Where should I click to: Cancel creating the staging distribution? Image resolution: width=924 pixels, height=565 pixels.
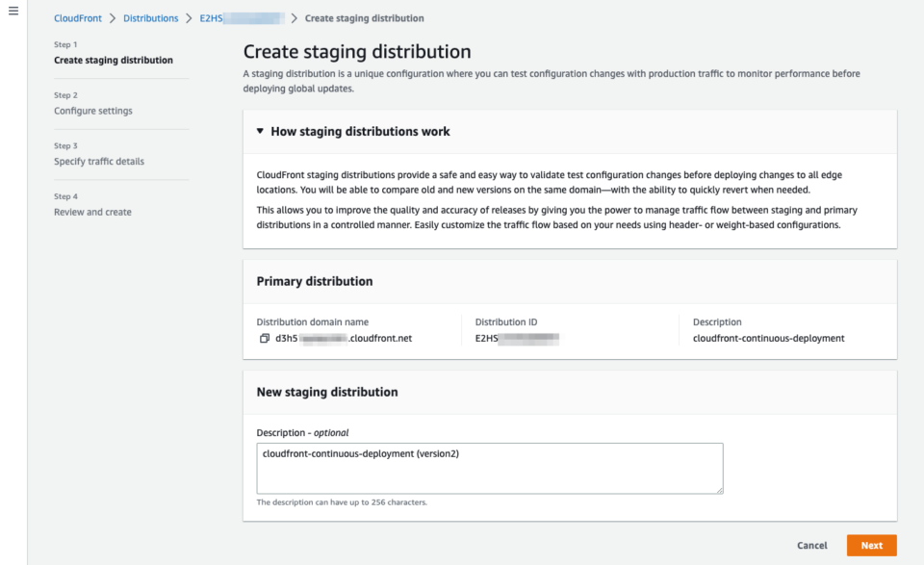(x=811, y=545)
